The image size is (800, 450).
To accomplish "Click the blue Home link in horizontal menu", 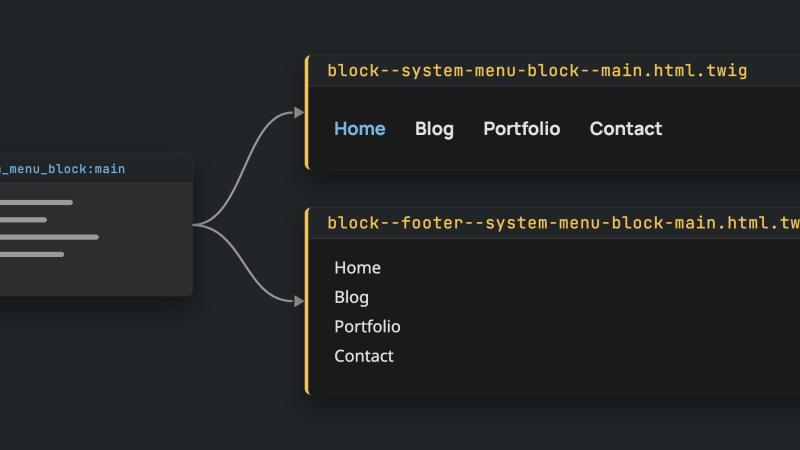I will (x=359, y=129).
